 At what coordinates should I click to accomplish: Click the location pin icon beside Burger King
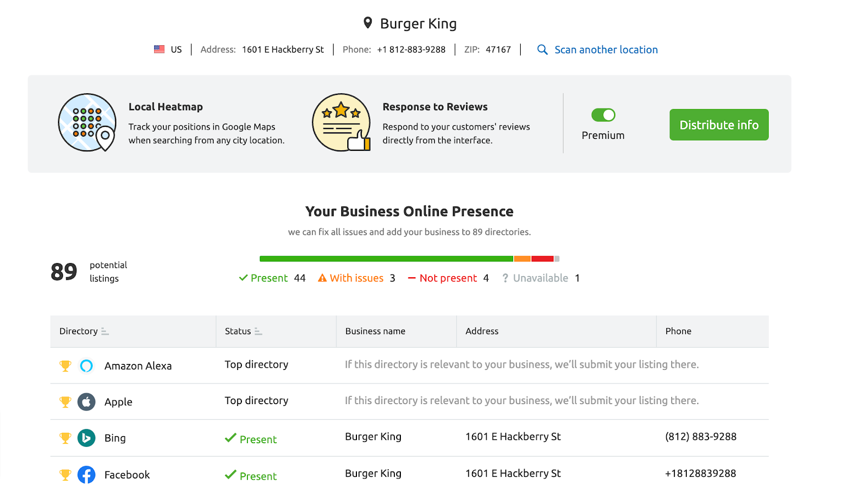368,23
